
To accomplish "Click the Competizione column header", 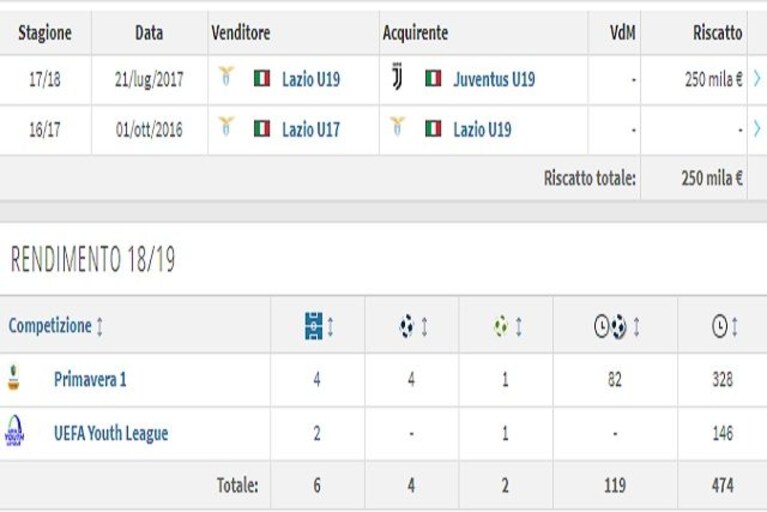I will pos(50,326).
